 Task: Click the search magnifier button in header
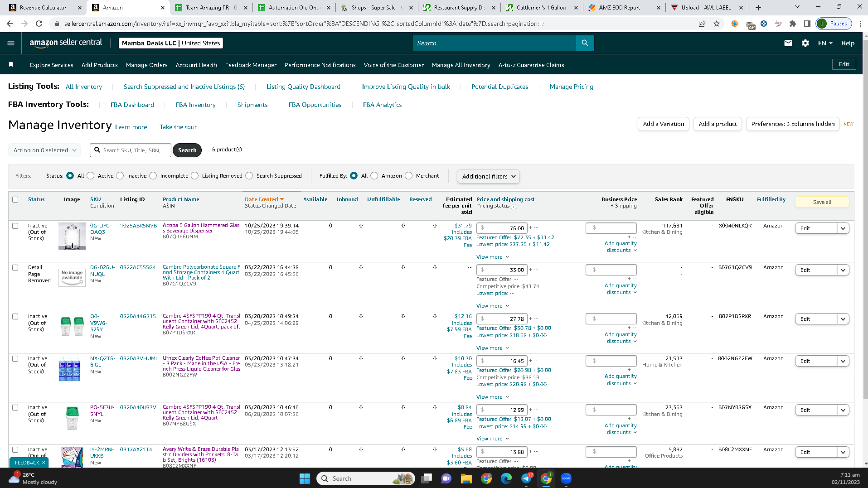click(x=585, y=43)
